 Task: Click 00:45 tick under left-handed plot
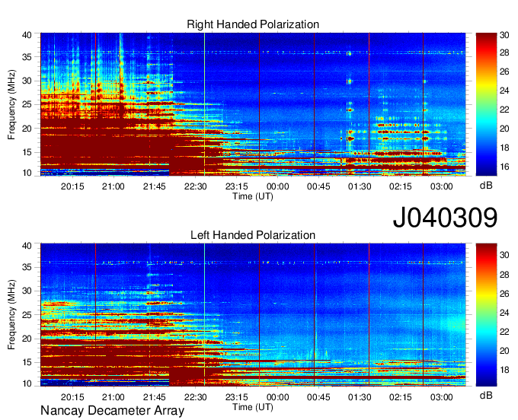click(x=318, y=397)
